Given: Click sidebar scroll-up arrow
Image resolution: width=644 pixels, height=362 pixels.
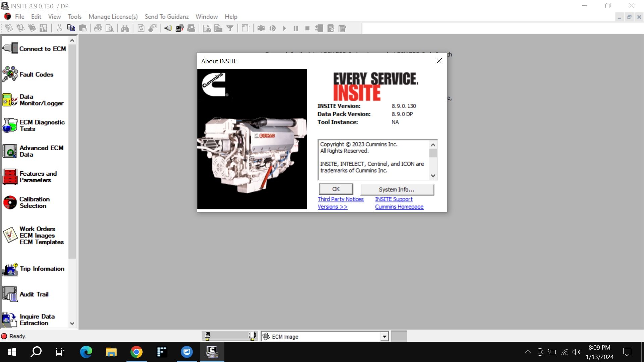Looking at the screenshot, I should click(x=72, y=41).
